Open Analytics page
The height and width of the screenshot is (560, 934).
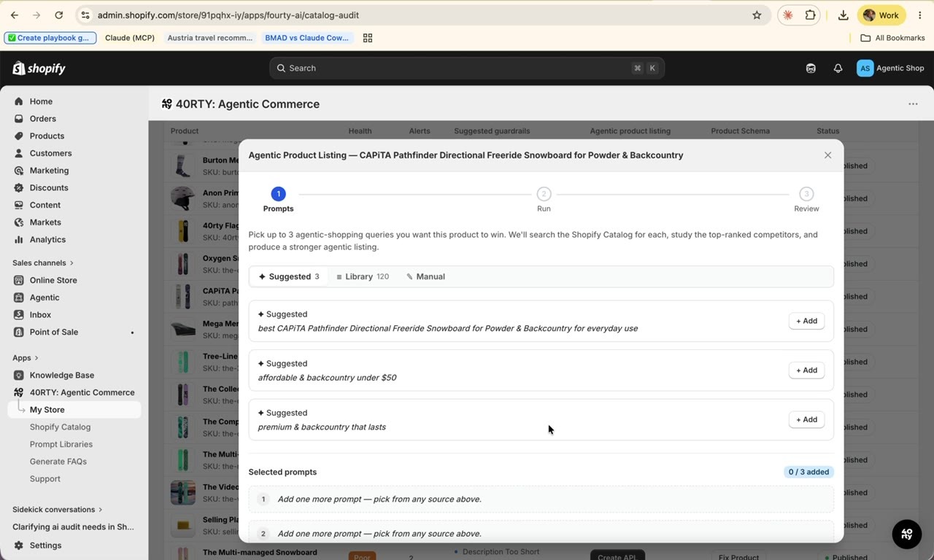(x=47, y=239)
